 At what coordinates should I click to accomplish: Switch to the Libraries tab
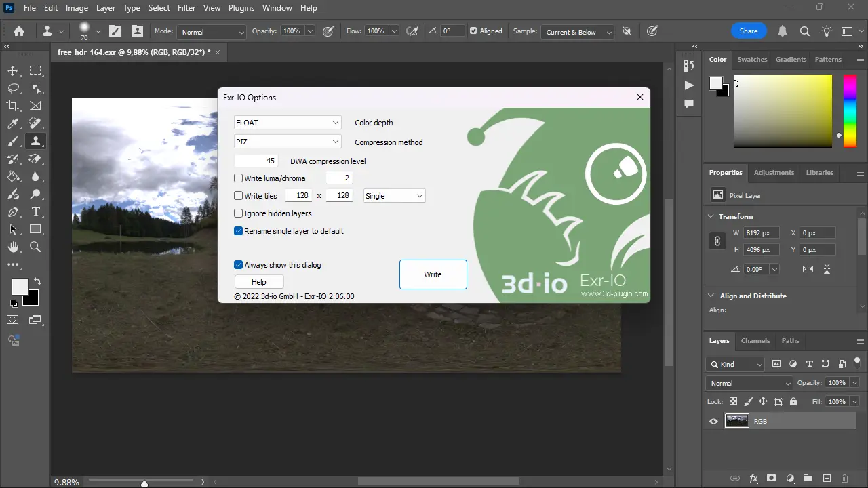[819, 172]
